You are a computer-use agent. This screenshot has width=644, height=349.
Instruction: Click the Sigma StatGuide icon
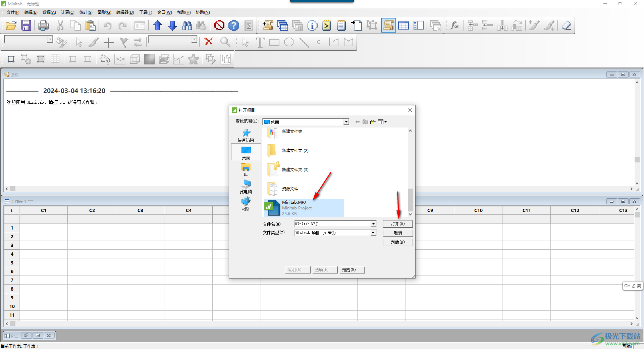point(249,26)
